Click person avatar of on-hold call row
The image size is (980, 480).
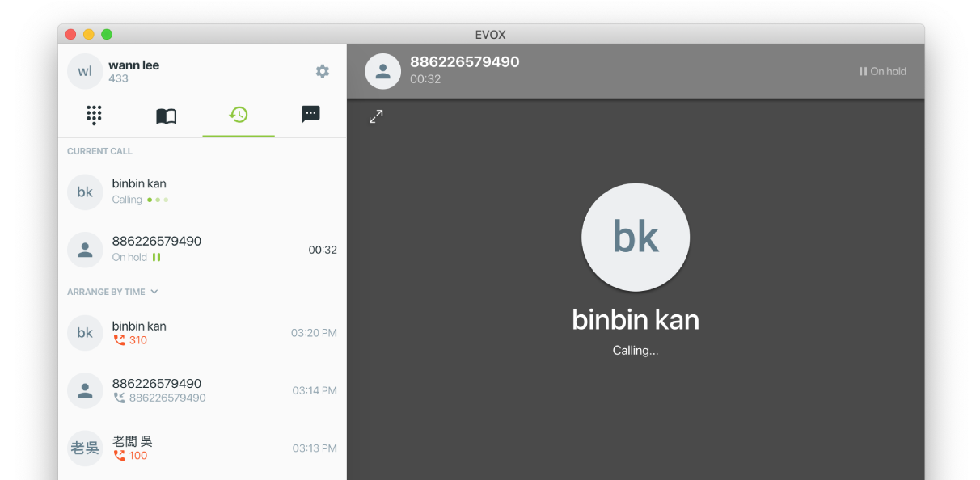click(85, 249)
